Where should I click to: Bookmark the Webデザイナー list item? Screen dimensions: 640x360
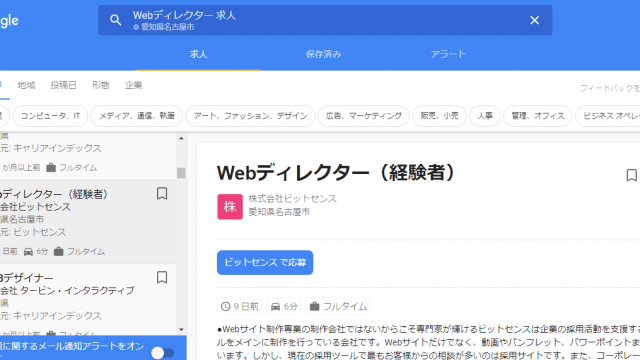point(162,277)
